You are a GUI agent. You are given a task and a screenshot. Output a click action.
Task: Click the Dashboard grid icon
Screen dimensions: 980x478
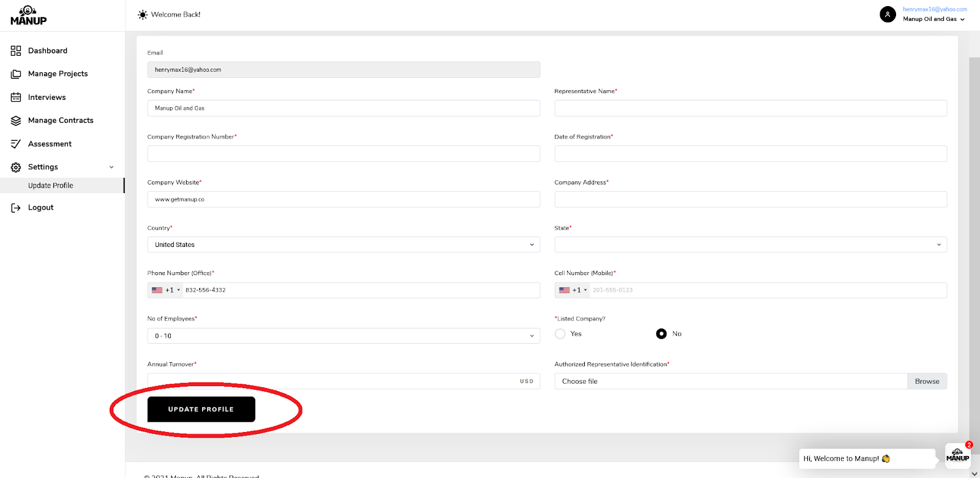(16, 51)
